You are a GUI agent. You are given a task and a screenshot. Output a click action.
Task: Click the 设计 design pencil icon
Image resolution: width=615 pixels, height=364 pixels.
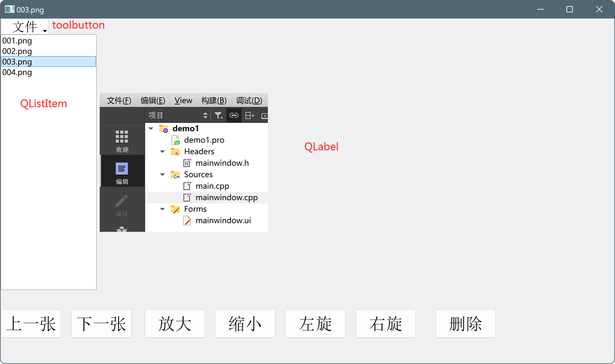(x=122, y=201)
